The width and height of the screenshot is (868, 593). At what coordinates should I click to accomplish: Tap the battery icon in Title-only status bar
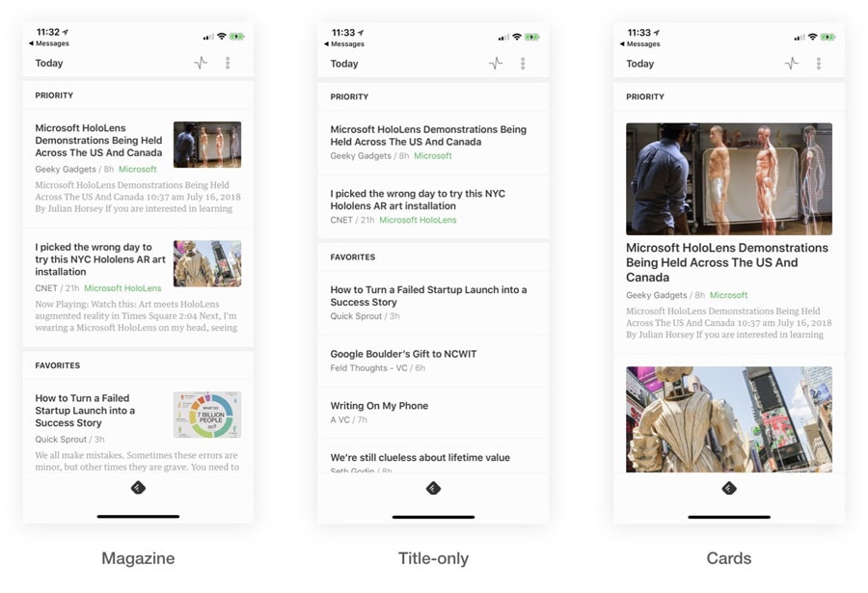pyautogui.click(x=532, y=37)
